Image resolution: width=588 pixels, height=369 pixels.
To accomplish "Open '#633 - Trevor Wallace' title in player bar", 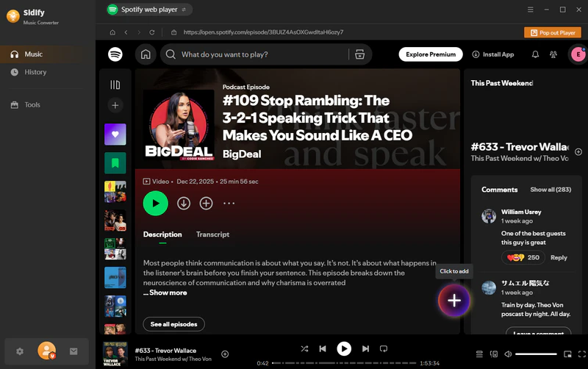I will coord(166,351).
